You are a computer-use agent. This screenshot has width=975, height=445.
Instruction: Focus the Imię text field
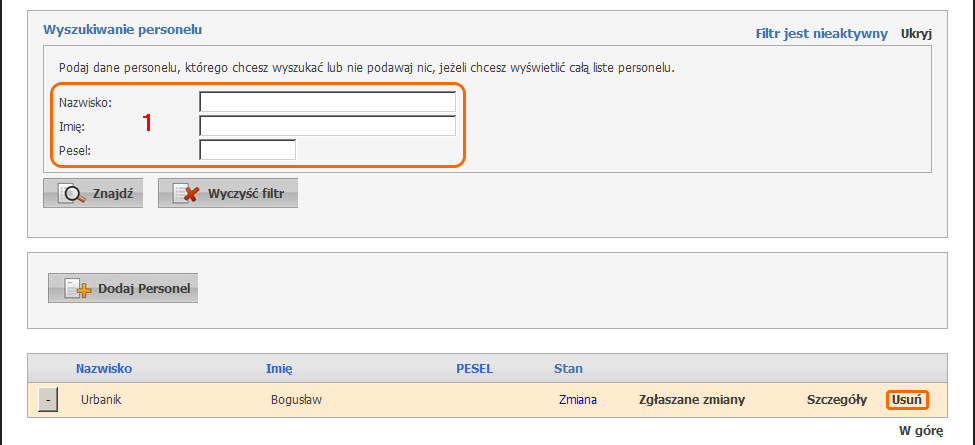coord(327,126)
